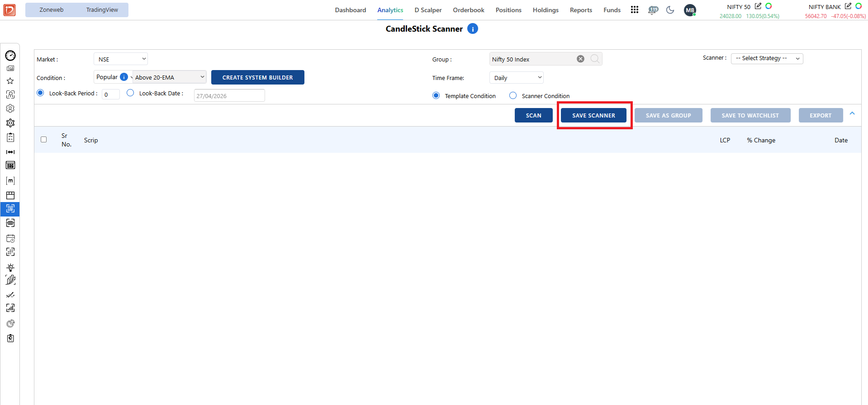Select the Look-Back Date radio button
The height and width of the screenshot is (405, 868).
point(130,93)
